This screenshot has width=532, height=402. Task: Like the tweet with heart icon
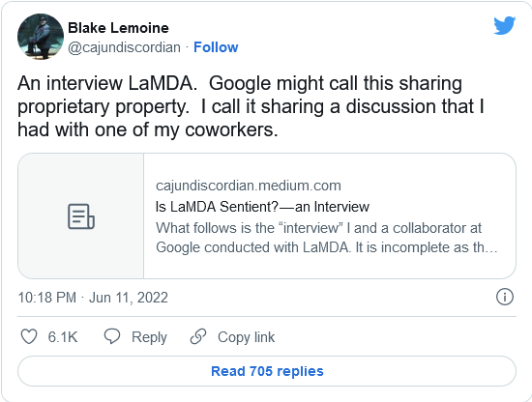coord(29,336)
